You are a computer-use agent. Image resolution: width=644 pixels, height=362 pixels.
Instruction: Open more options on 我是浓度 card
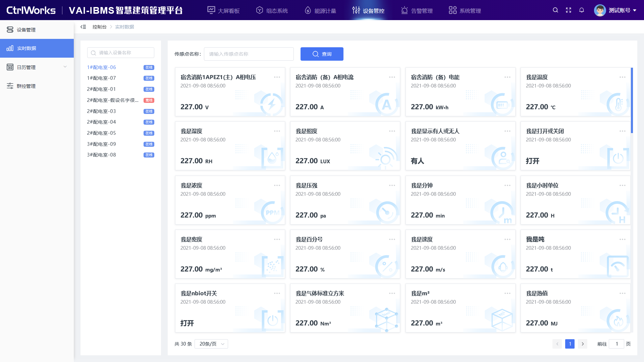pyautogui.click(x=277, y=185)
